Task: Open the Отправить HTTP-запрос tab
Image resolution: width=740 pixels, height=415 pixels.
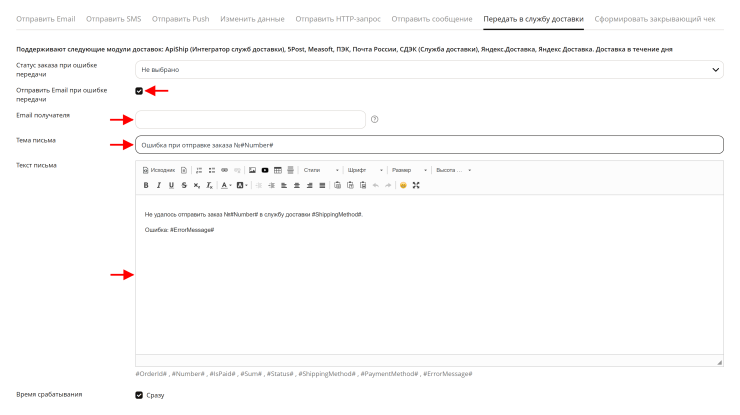Action: [x=338, y=19]
